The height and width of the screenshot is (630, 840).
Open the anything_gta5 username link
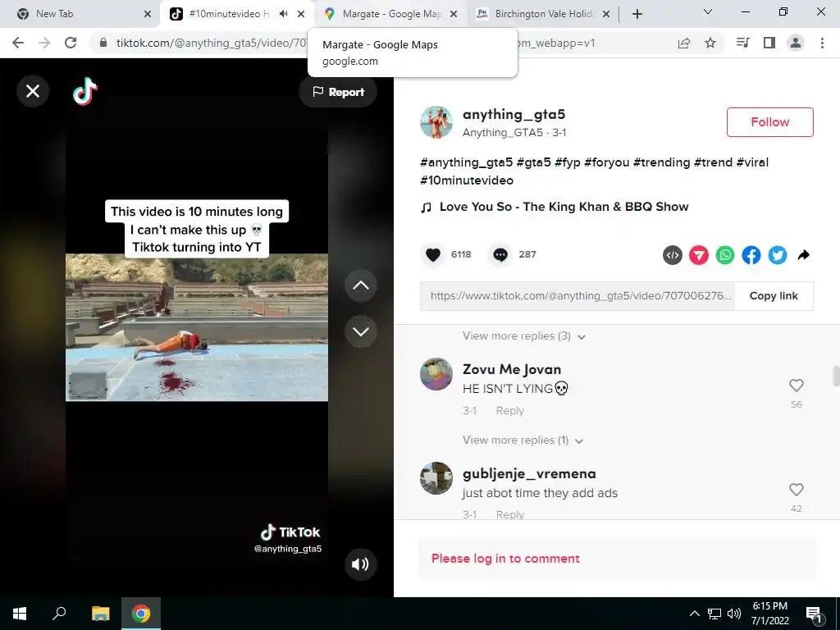[x=514, y=114]
